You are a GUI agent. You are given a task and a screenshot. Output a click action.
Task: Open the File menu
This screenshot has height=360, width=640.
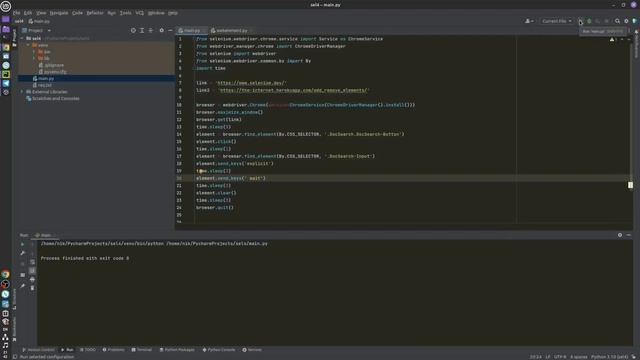[16, 13]
